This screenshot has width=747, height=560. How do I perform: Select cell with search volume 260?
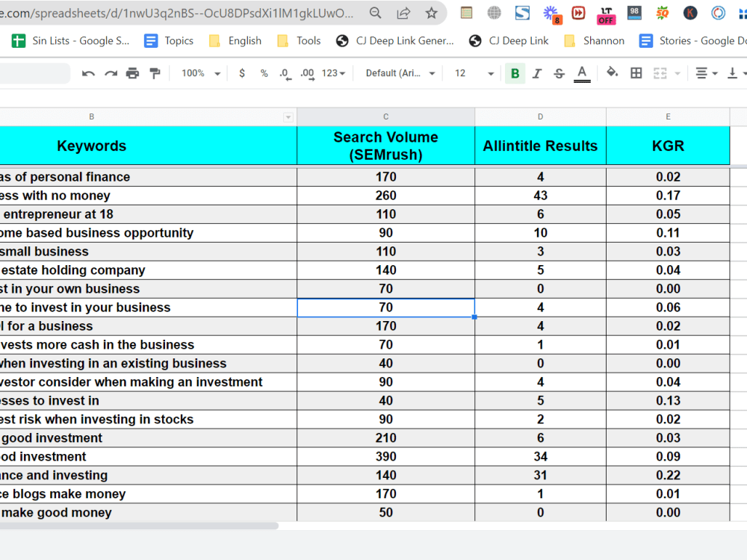tap(385, 196)
